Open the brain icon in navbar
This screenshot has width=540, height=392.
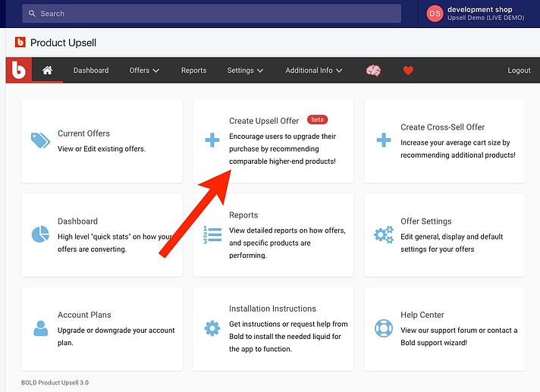373,71
